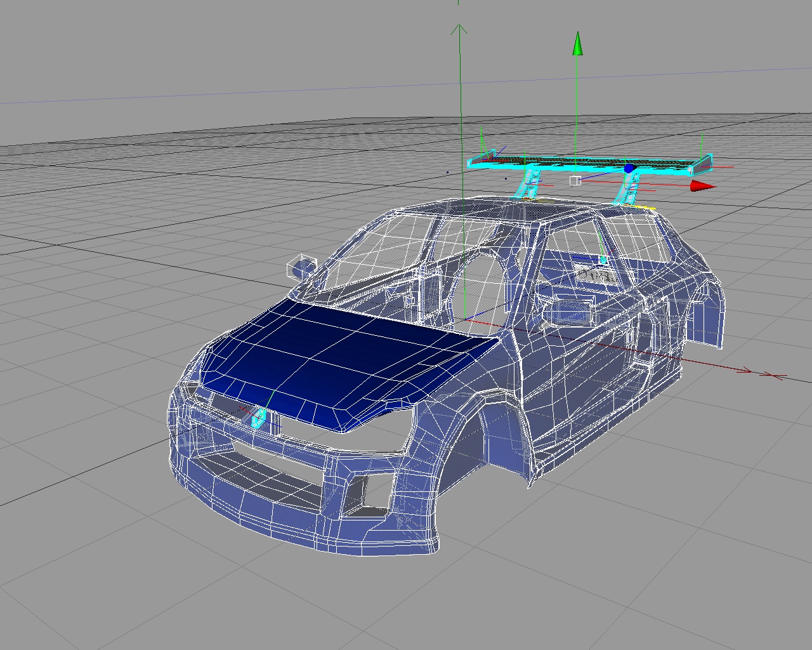Click the blue Z-axis gizmo sphere handle
812x650 pixels.
pos(629,168)
